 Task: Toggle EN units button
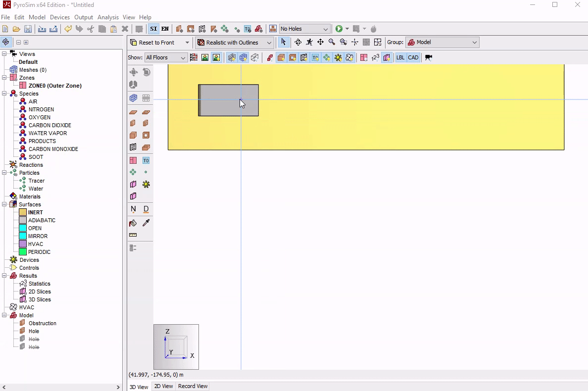[x=165, y=29]
